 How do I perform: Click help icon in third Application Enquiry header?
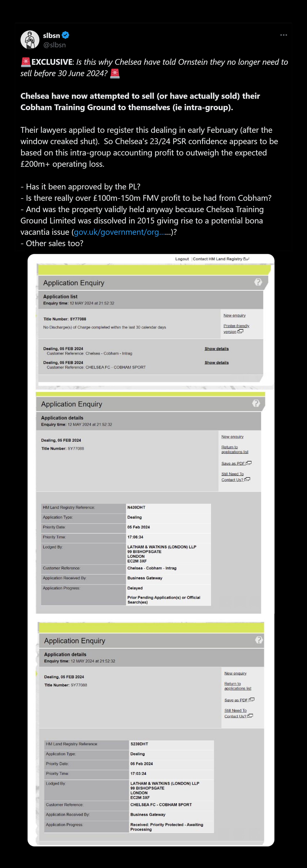[259, 640]
